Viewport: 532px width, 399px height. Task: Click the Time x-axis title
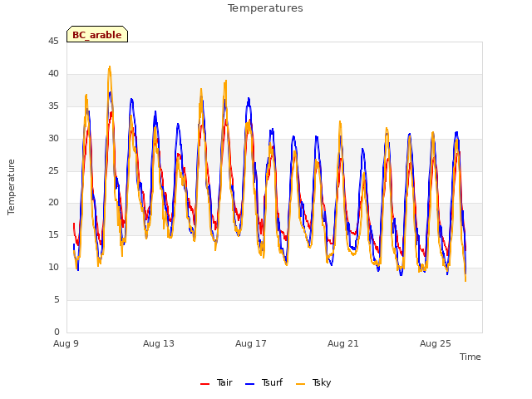[470, 357]
